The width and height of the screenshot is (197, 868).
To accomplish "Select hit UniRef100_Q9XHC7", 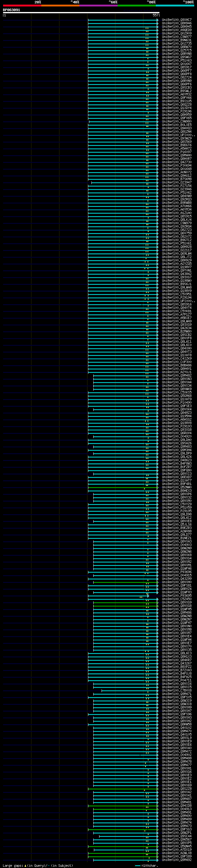I will (x=177, y=20).
